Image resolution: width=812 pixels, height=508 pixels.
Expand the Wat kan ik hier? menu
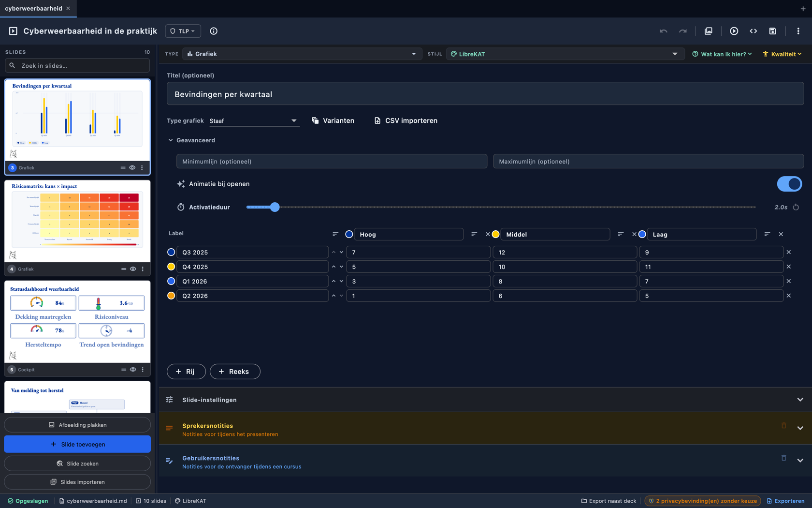722,54
